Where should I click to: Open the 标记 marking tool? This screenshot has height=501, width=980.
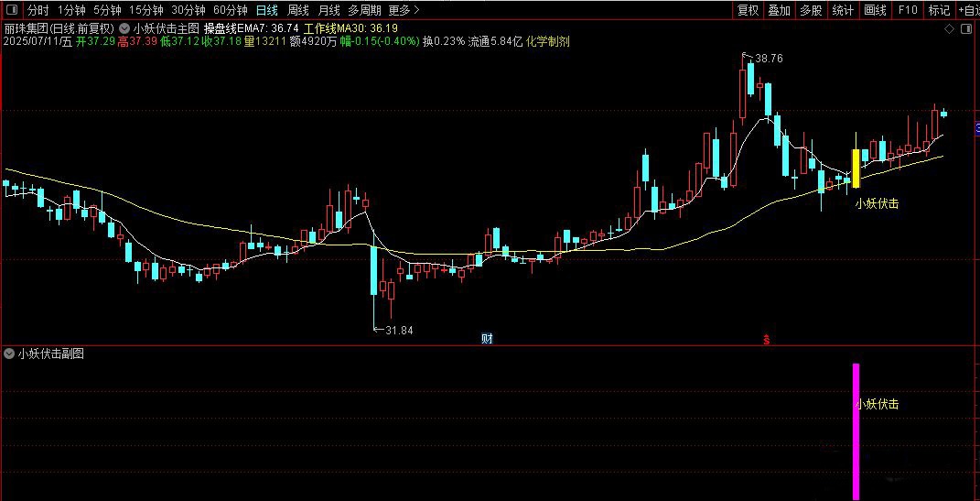pyautogui.click(x=939, y=10)
